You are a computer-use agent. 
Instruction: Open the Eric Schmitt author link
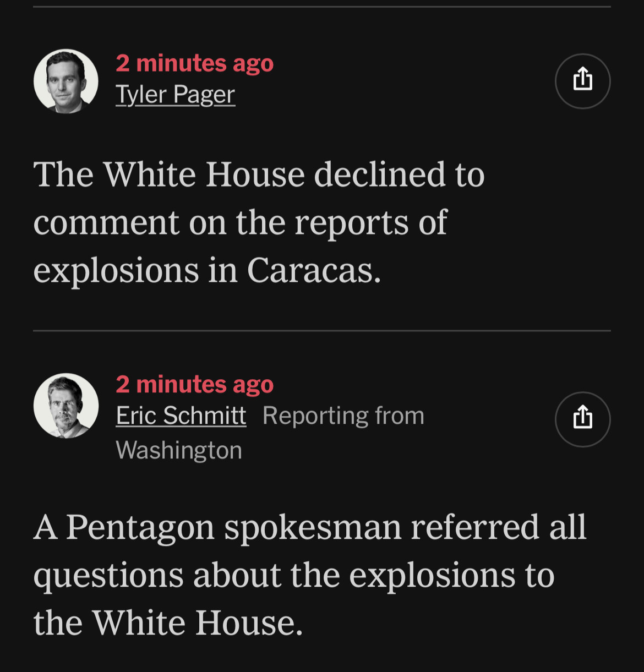point(181,416)
